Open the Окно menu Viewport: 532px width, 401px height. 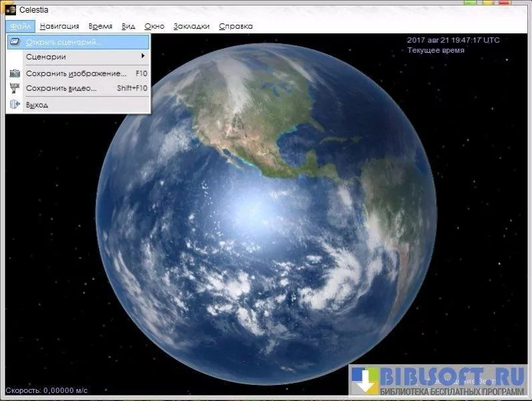(154, 26)
